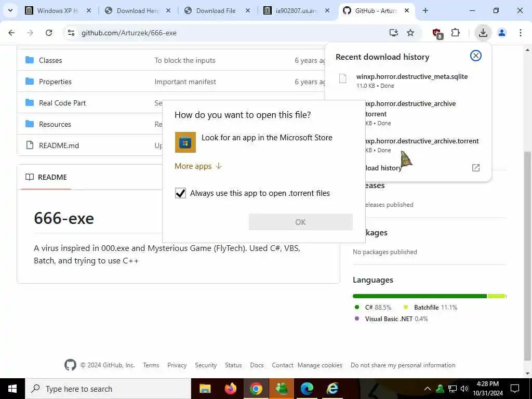
Task: Open Manage cookies footer link
Action: click(320, 365)
